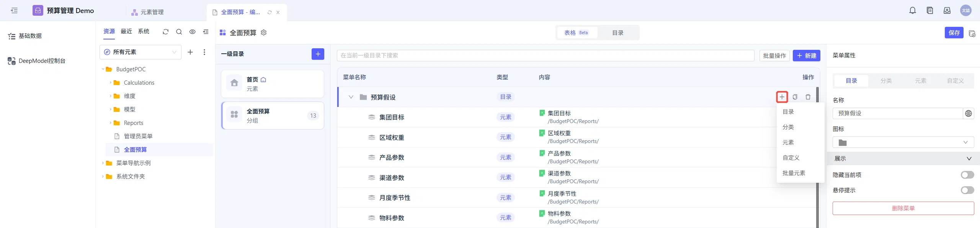This screenshot has height=228, width=980.
Task: Close the 全面预算 tab
Action: [x=278, y=12]
